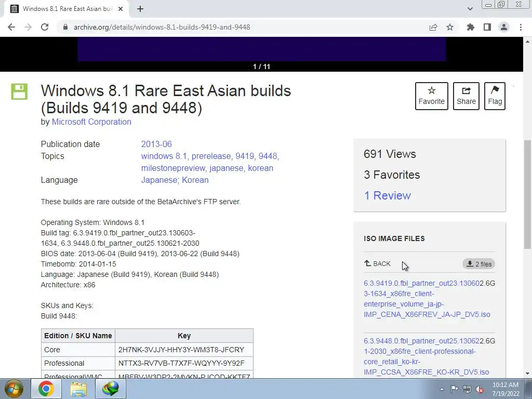Close the Windows 8.1 Rare East Asian tab

click(121, 9)
